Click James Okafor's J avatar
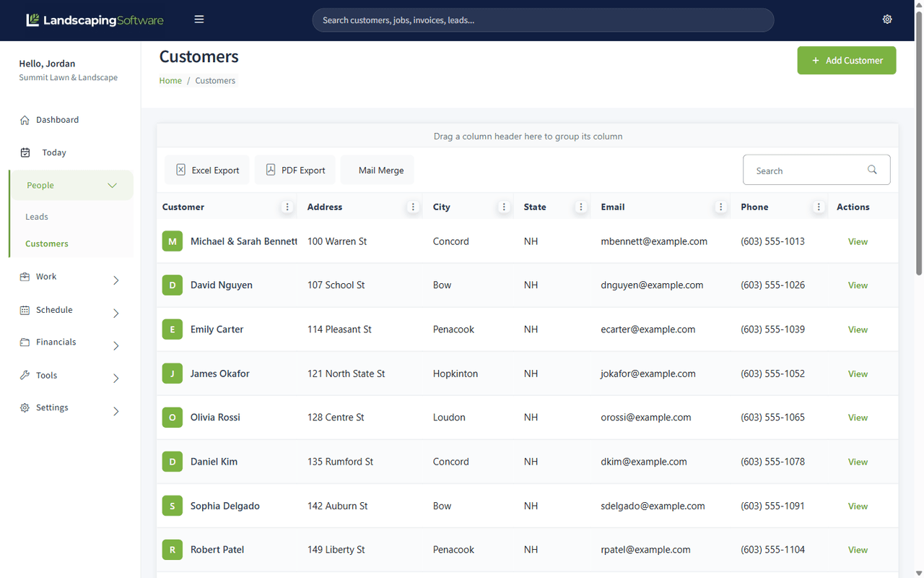This screenshot has height=578, width=924. (x=173, y=374)
